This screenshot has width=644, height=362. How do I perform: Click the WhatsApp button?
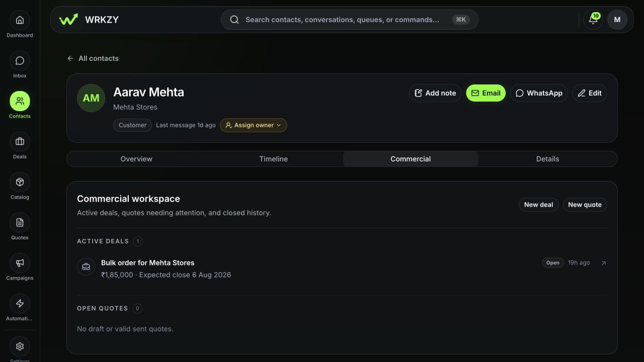pyautogui.click(x=539, y=93)
